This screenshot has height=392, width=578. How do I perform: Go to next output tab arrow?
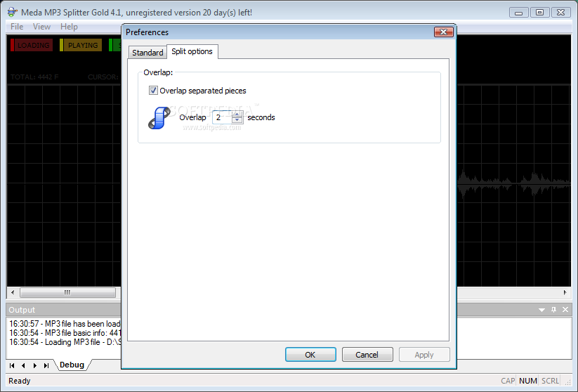point(35,365)
